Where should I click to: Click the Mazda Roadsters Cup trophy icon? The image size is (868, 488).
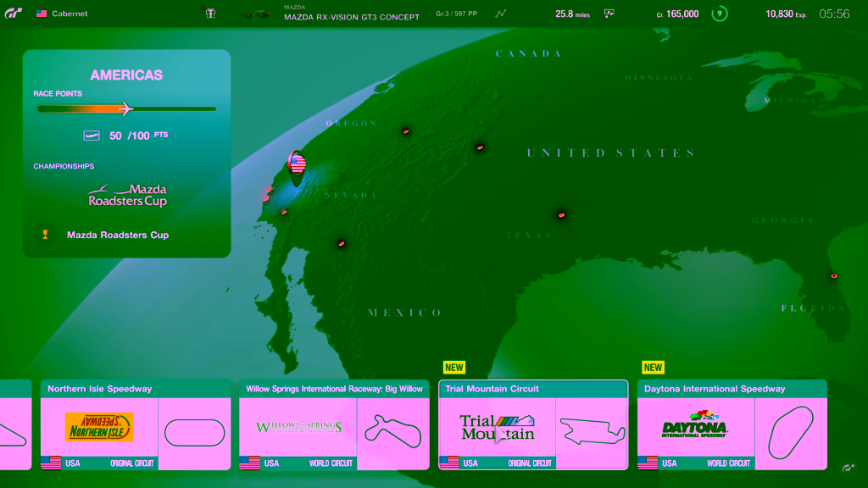(x=45, y=235)
